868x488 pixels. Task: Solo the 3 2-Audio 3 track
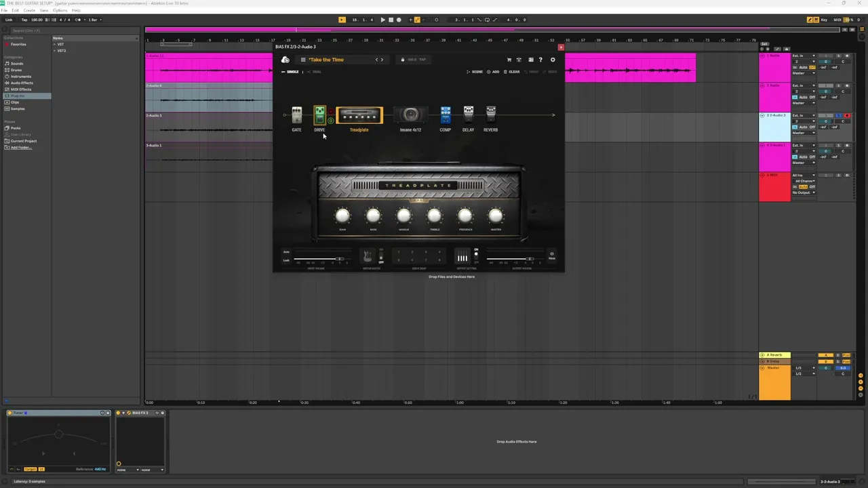[x=838, y=116]
